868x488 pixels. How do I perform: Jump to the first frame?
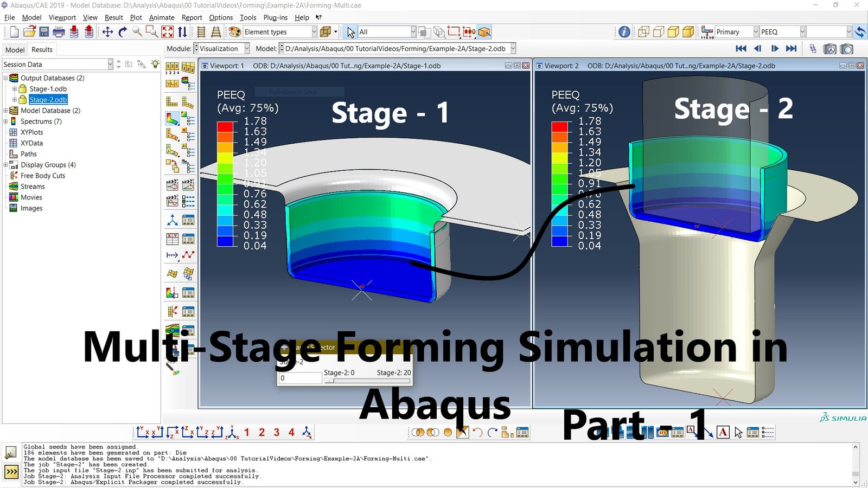741,49
